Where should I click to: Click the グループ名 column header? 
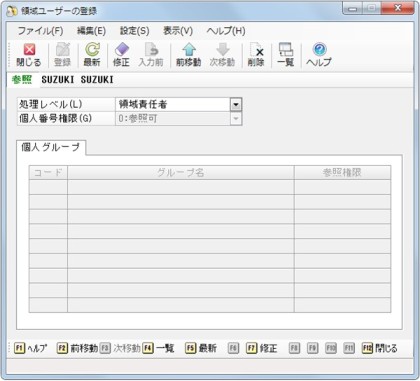click(181, 173)
